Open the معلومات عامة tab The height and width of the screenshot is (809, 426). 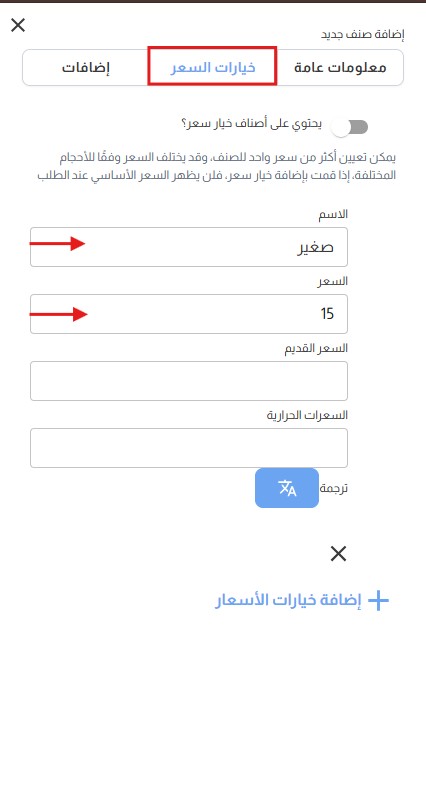(340, 68)
